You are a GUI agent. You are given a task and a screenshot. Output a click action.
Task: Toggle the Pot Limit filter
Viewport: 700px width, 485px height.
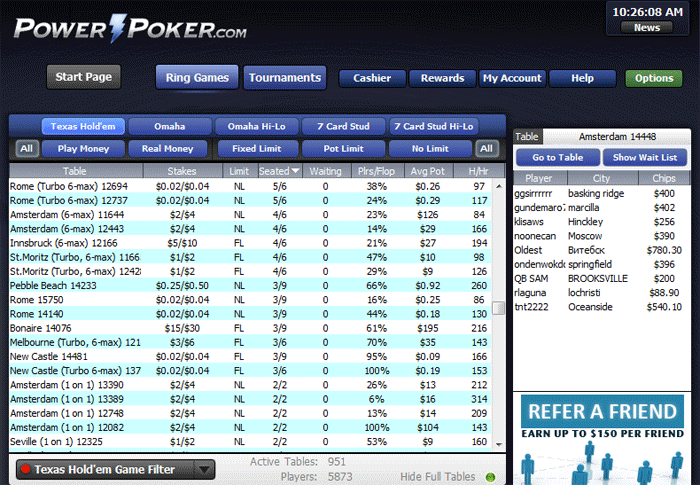coord(343,149)
